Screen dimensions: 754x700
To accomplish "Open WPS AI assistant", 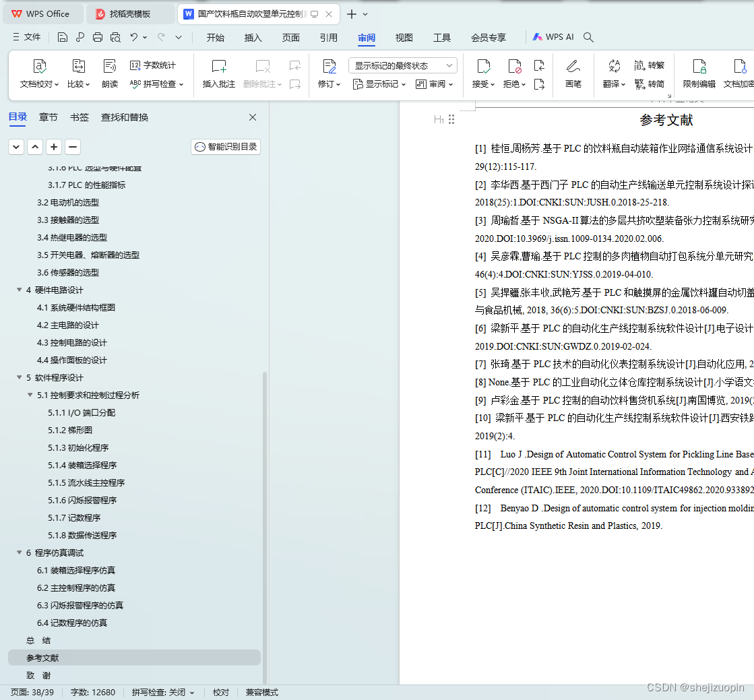I will (x=553, y=37).
